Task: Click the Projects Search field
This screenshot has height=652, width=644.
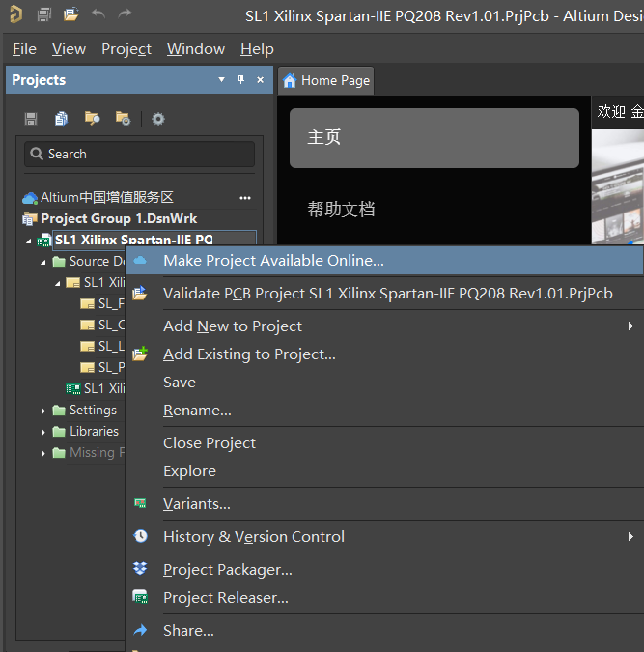Action: tap(139, 154)
